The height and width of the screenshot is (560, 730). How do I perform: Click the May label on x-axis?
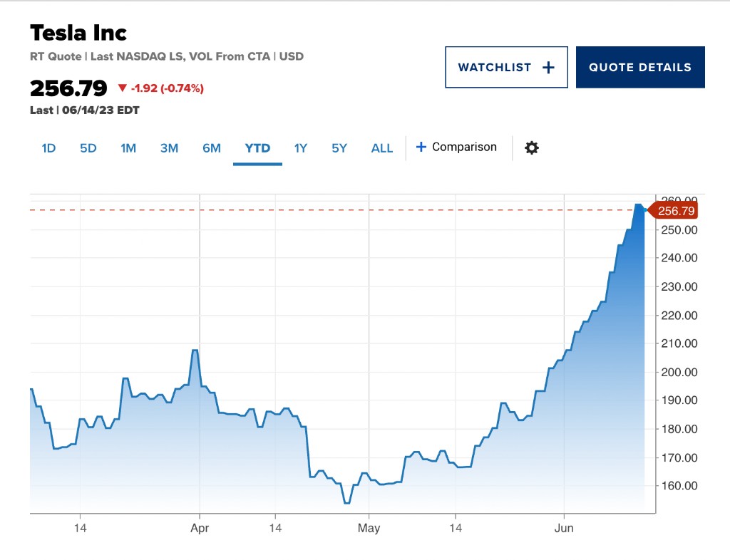click(369, 529)
